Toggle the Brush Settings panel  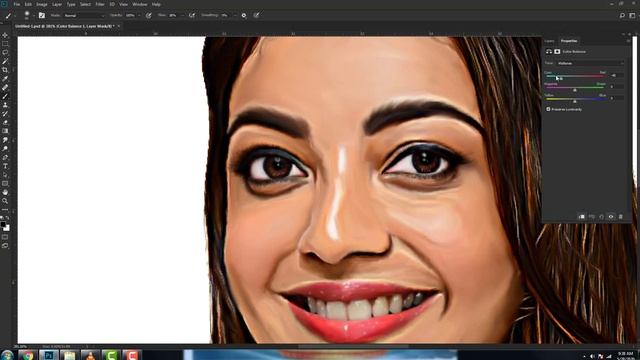click(42, 15)
